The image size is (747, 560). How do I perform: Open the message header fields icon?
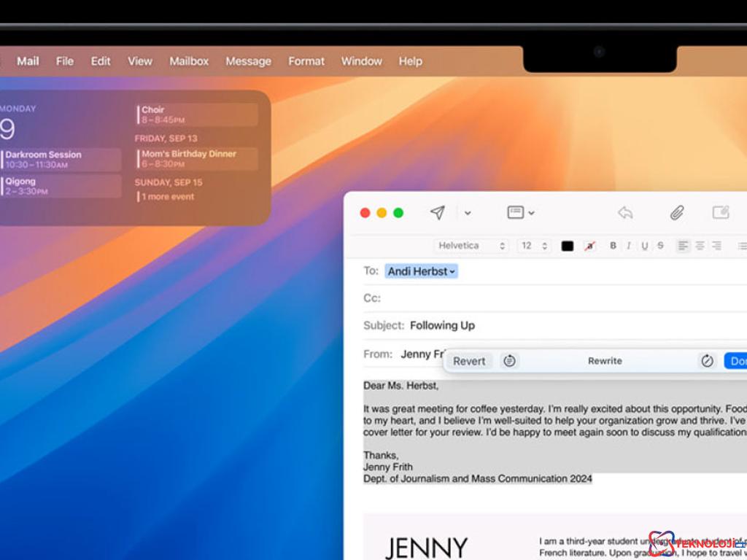click(516, 212)
